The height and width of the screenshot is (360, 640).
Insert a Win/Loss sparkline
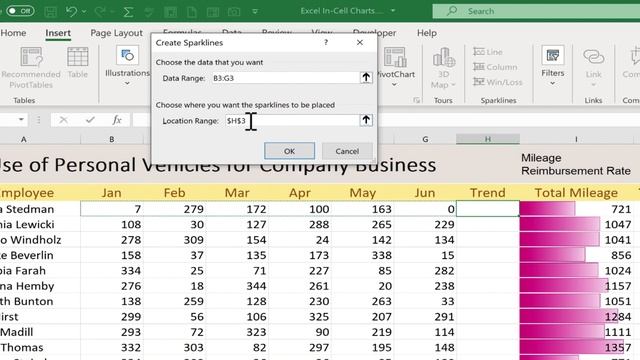coord(498,82)
